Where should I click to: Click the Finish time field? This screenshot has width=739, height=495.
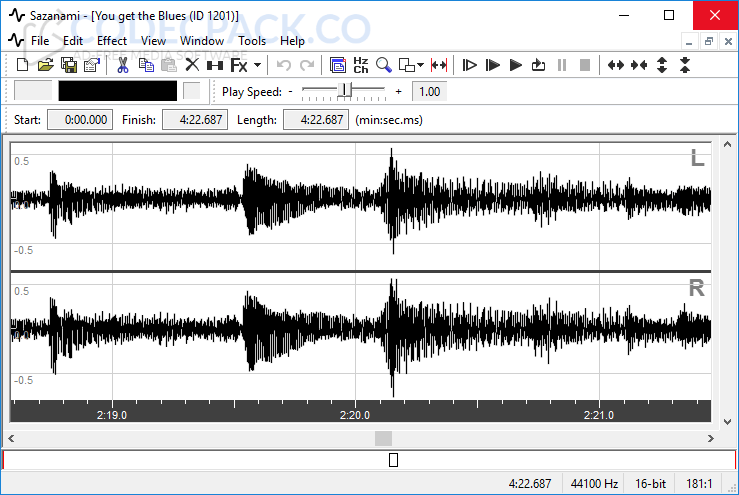coord(195,120)
